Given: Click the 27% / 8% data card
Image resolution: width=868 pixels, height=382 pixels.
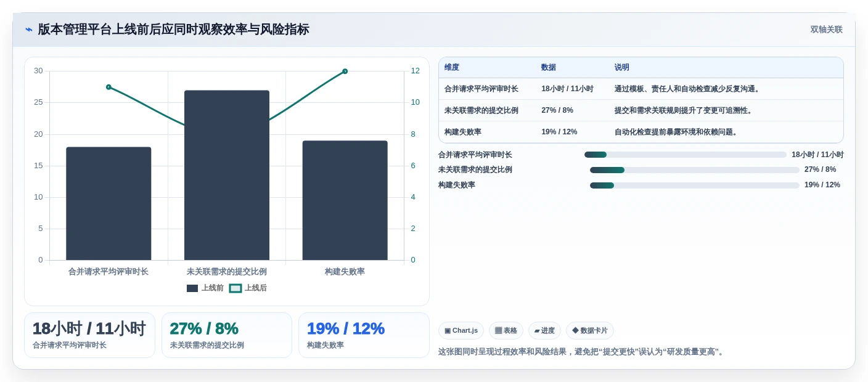Looking at the screenshot, I should coord(227,335).
